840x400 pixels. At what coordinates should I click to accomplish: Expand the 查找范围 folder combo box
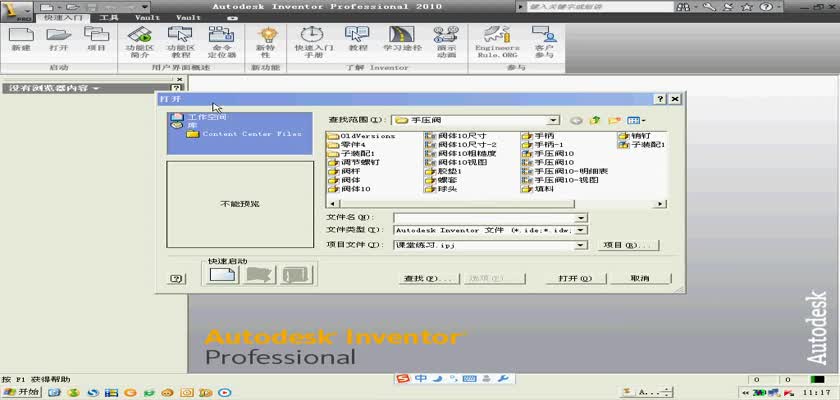(x=554, y=120)
